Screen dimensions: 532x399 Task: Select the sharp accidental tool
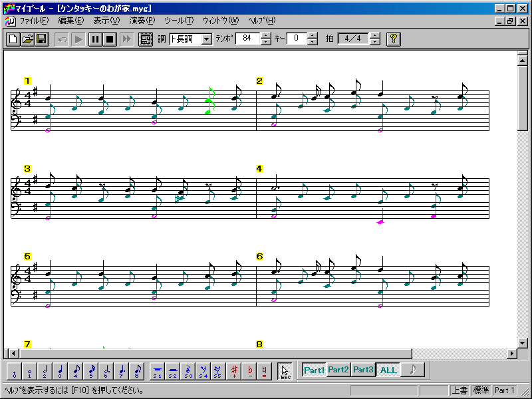point(234,371)
